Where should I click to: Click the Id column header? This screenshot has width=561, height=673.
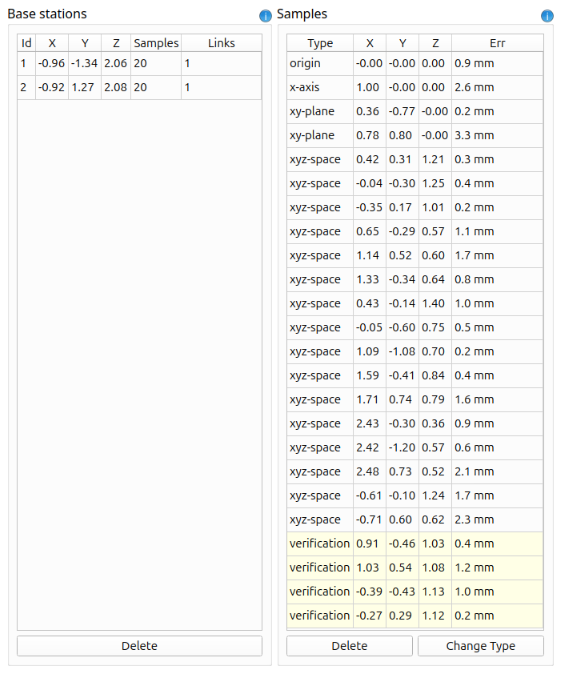pyautogui.click(x=27, y=43)
